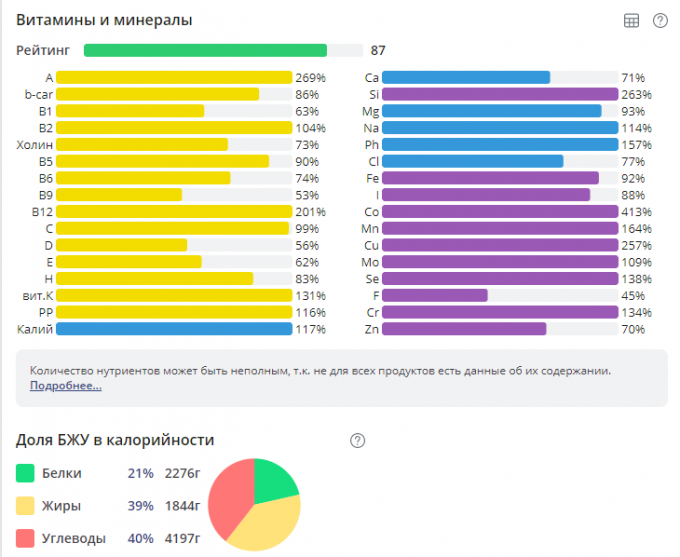This screenshot has height=557, width=680.
Task: Click the B12 vitamin bar
Action: 174,211
